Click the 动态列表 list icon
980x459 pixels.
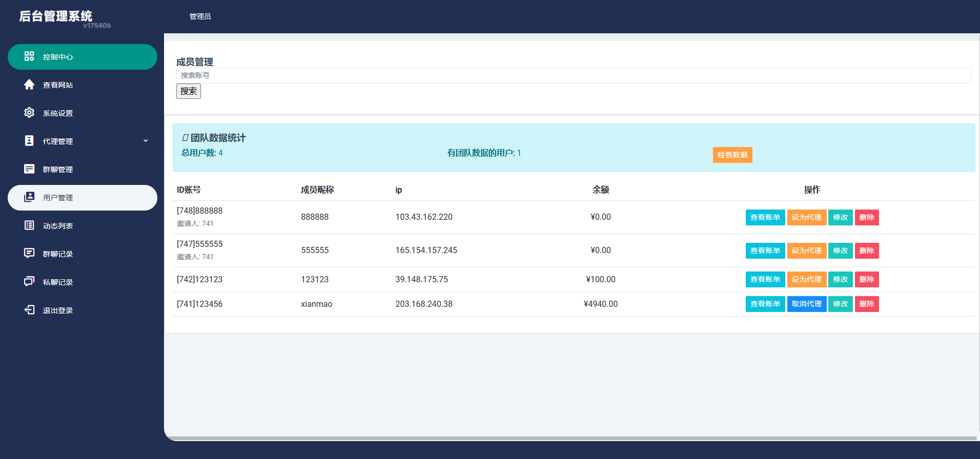(x=29, y=225)
